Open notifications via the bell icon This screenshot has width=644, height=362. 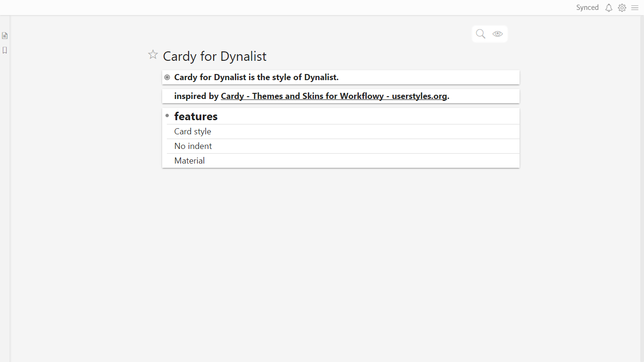(x=609, y=8)
